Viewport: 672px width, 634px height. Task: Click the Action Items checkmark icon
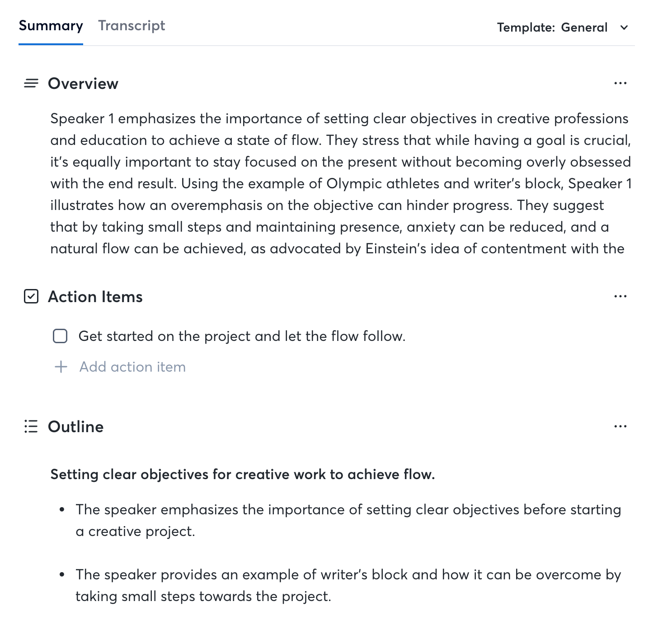(31, 297)
